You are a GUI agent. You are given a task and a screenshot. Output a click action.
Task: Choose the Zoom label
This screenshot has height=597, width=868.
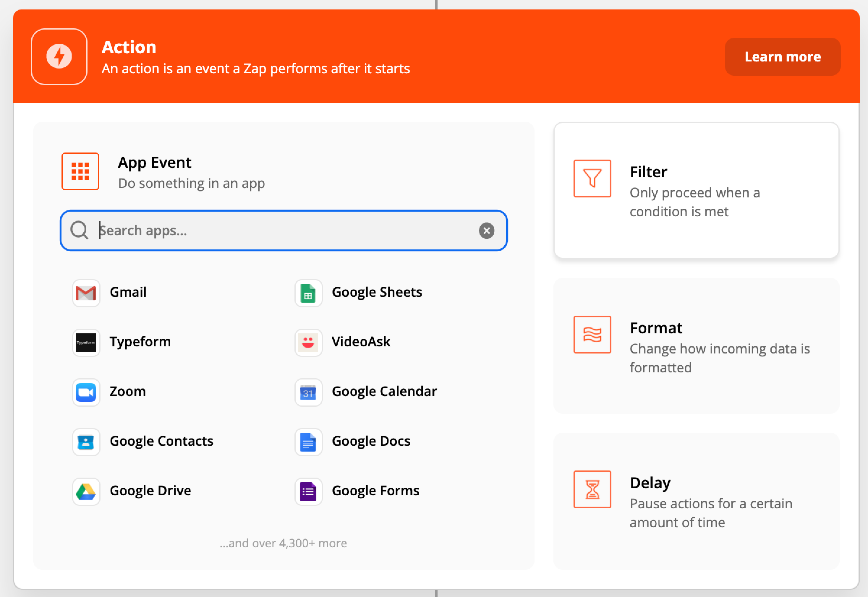tap(128, 392)
